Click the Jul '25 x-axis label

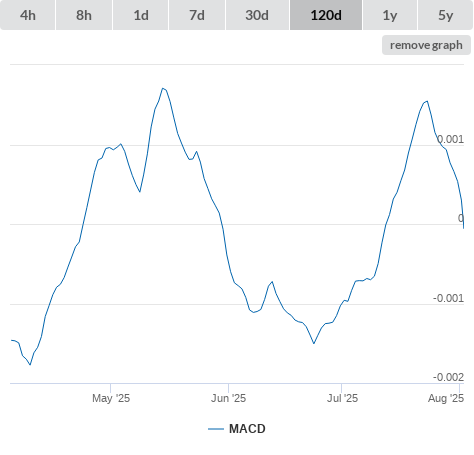tap(342, 398)
